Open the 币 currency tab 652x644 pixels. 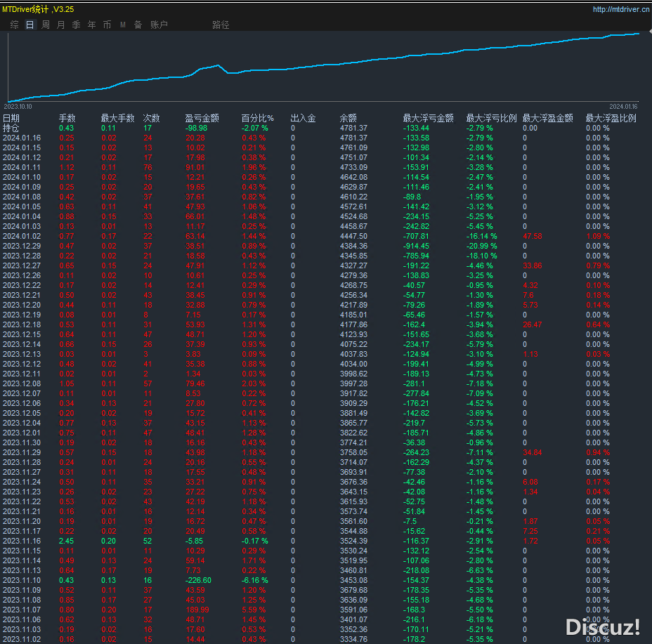click(107, 25)
